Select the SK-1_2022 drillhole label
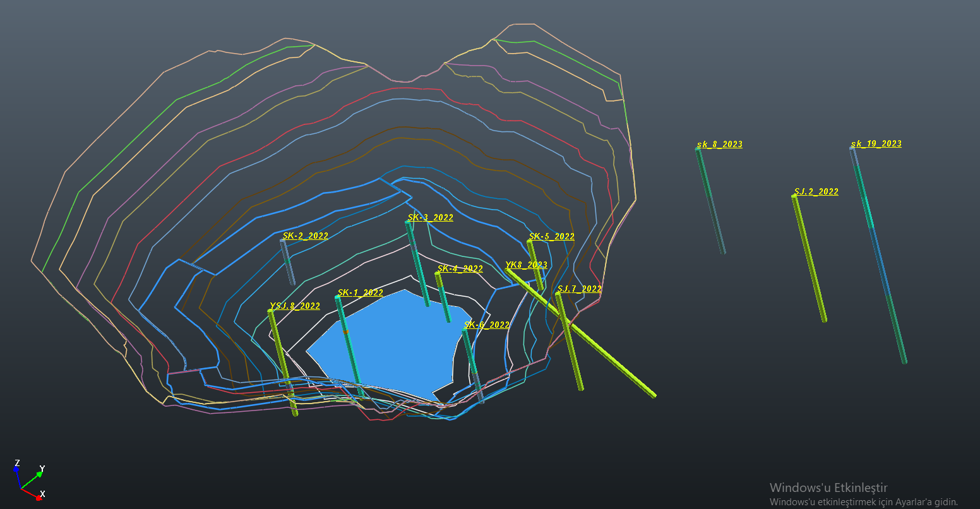The image size is (980, 509). coord(360,292)
